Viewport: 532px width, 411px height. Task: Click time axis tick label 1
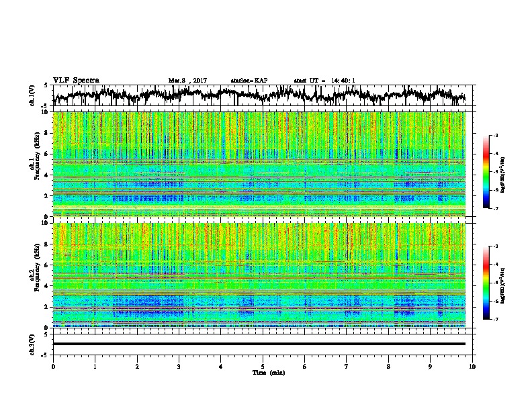95,367
